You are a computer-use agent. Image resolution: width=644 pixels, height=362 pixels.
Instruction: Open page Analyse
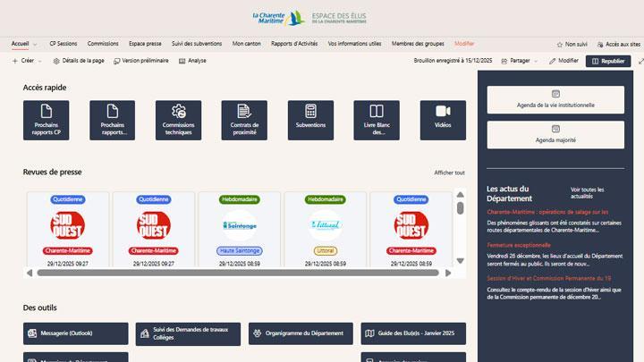[192, 61]
